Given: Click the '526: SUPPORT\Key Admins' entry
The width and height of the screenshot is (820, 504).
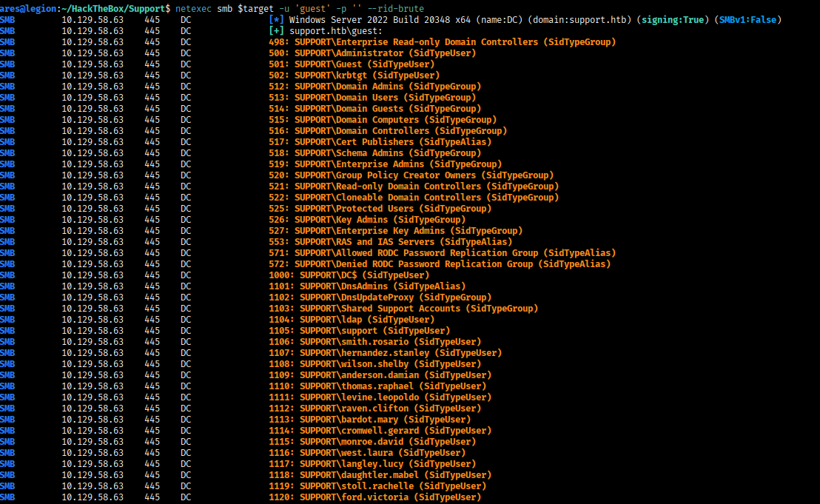Looking at the screenshot, I should (x=367, y=220).
